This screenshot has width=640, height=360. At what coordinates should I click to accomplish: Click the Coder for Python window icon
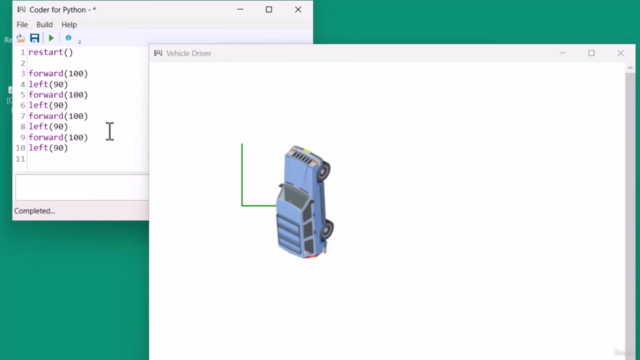coord(21,9)
